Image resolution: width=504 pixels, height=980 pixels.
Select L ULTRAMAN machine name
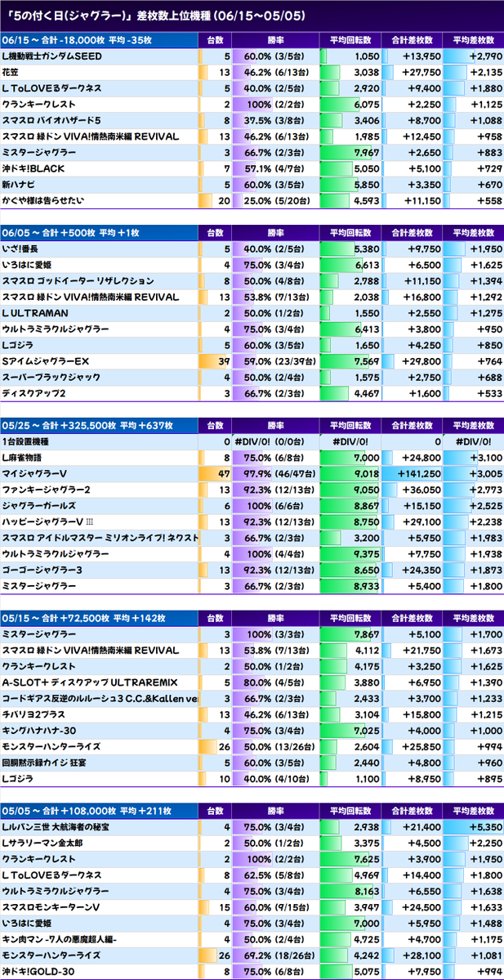tap(35, 312)
